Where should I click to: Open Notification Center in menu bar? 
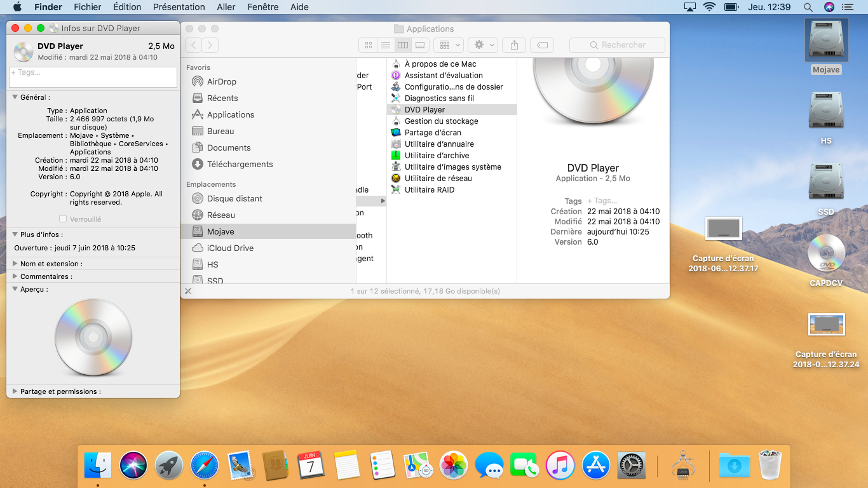[x=847, y=7]
